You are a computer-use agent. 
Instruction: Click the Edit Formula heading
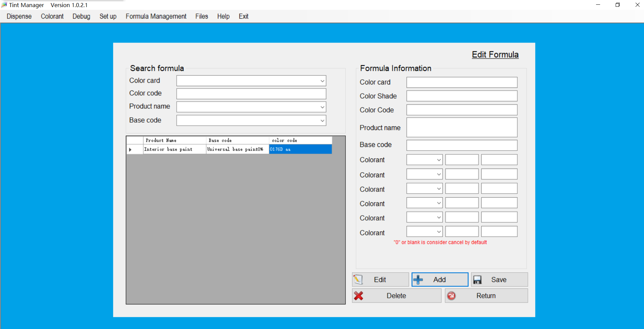click(495, 55)
